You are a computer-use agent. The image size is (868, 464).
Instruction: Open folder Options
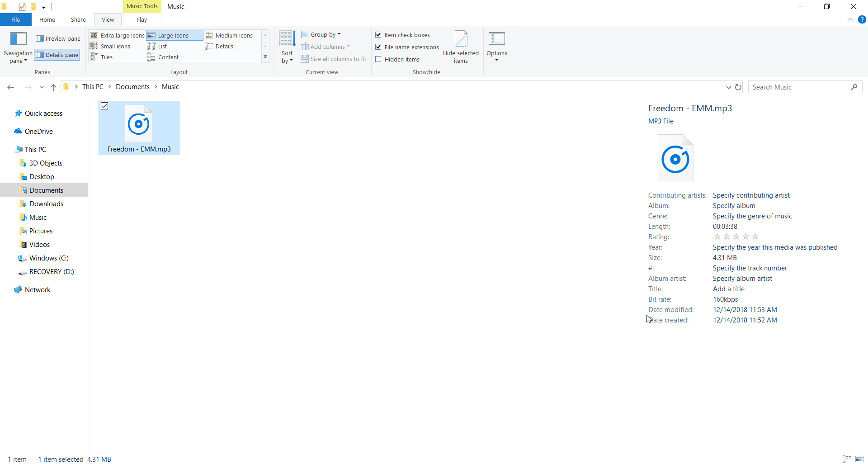pyautogui.click(x=497, y=47)
